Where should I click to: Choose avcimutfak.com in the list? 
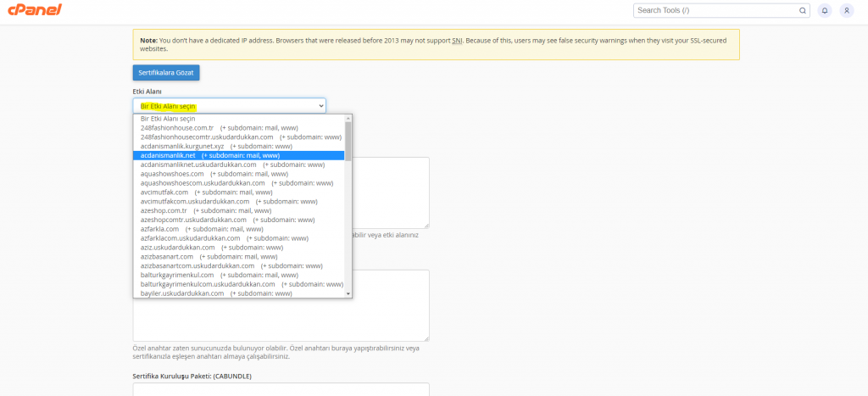pyautogui.click(x=238, y=192)
